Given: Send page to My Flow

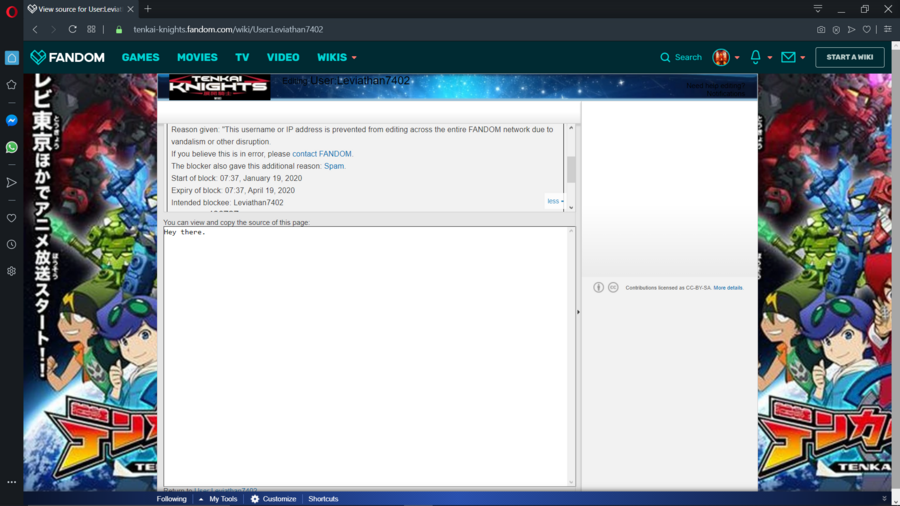Looking at the screenshot, I should pyautogui.click(x=851, y=29).
